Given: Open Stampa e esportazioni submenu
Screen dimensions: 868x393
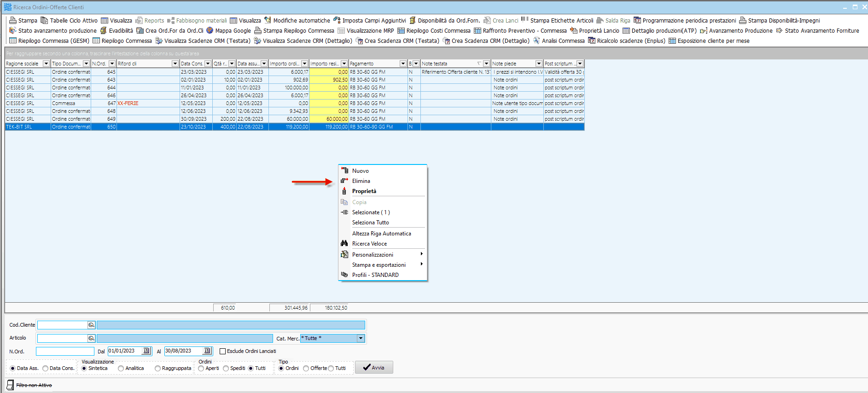Looking at the screenshot, I should (x=383, y=264).
